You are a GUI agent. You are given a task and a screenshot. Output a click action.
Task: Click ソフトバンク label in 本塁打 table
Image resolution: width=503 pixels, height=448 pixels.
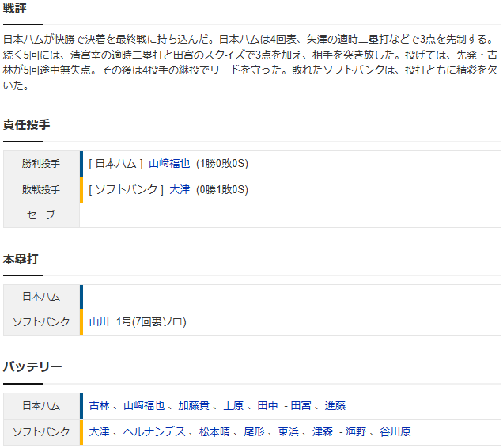point(41,322)
